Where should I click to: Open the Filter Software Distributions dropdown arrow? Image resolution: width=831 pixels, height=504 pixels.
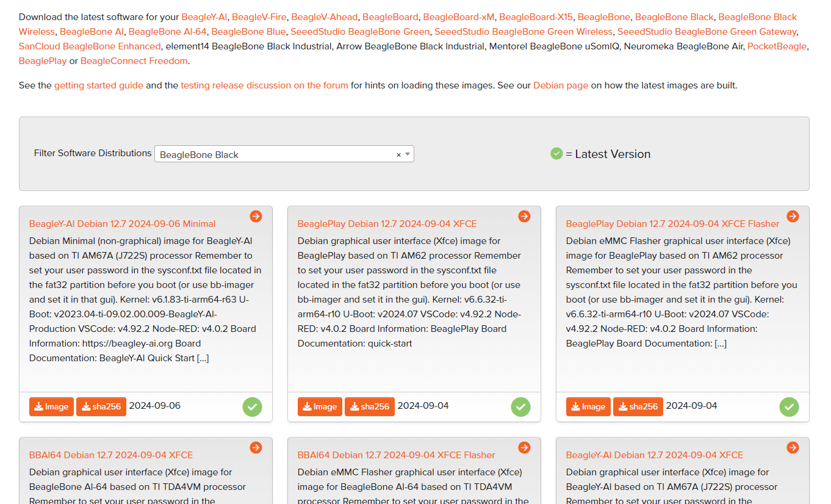(x=408, y=154)
